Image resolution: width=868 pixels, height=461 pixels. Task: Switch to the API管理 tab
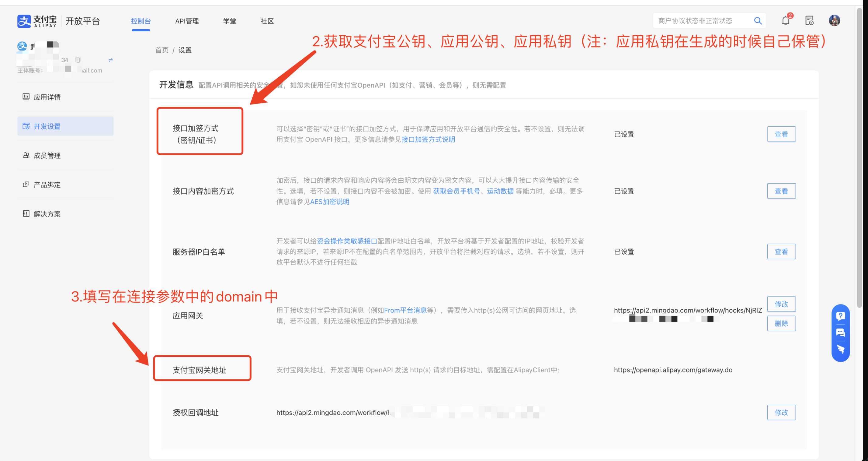tap(187, 21)
